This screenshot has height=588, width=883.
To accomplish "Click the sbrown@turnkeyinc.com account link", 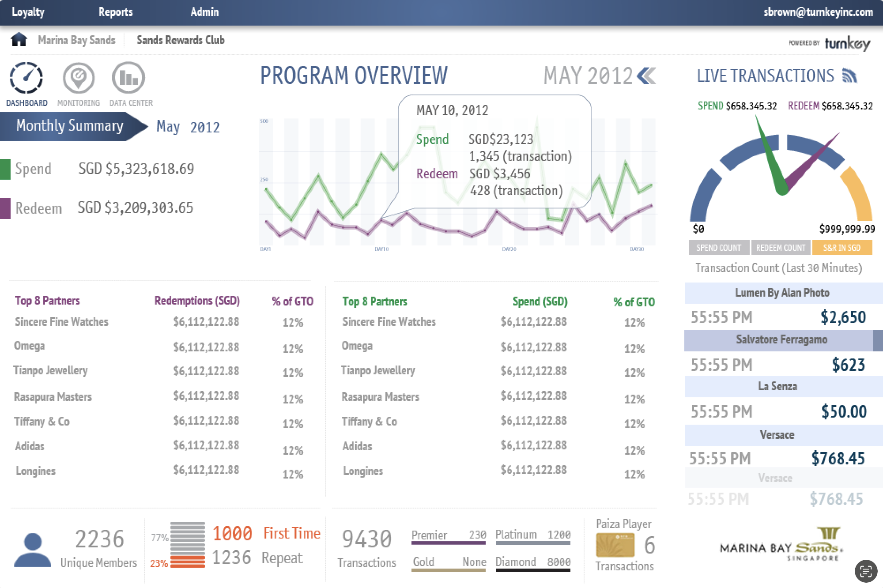I will tap(818, 12).
